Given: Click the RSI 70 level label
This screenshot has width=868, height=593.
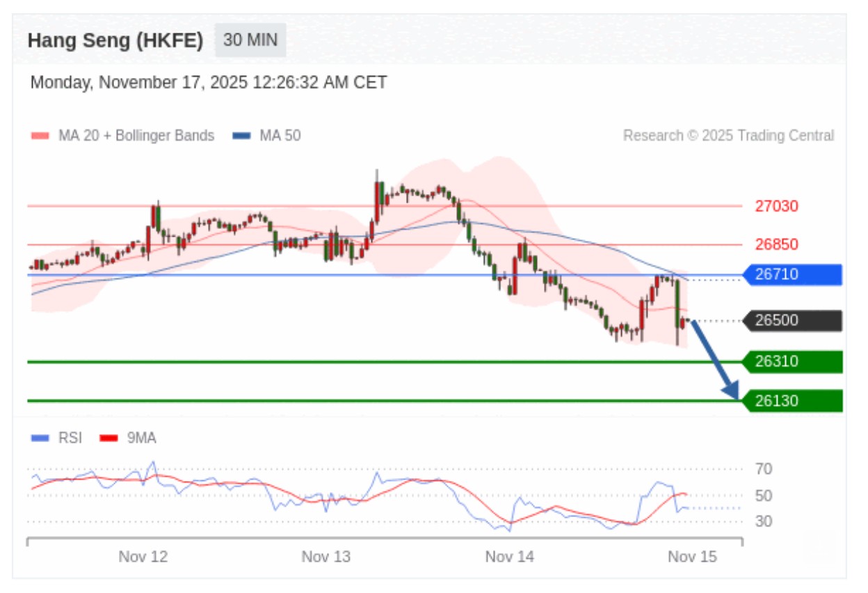Looking at the screenshot, I should point(763,469).
